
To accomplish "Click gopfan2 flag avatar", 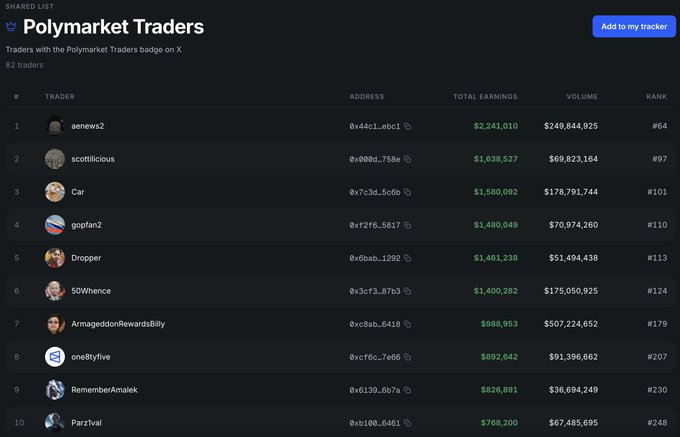I will point(55,225).
